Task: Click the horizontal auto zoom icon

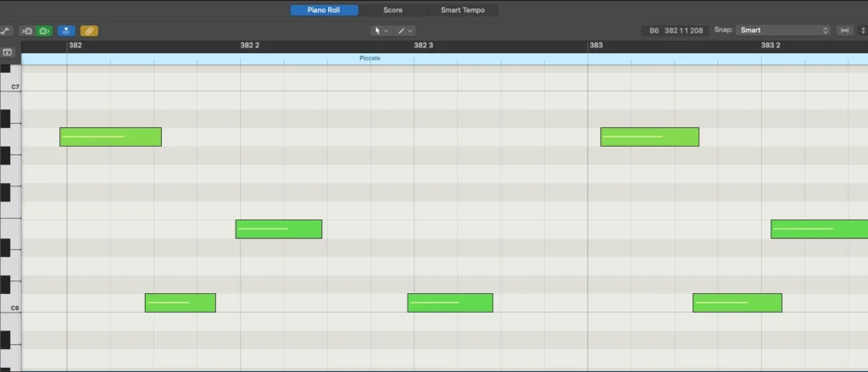Action: click(x=844, y=31)
